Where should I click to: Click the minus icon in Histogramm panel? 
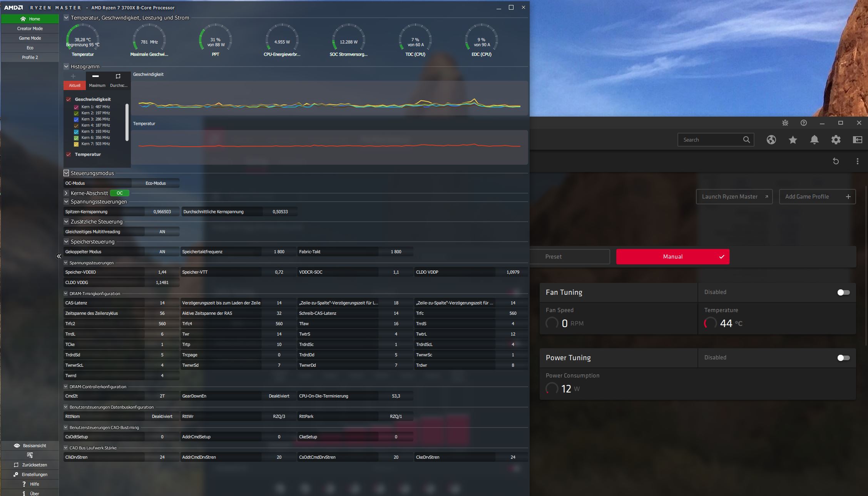pos(95,76)
